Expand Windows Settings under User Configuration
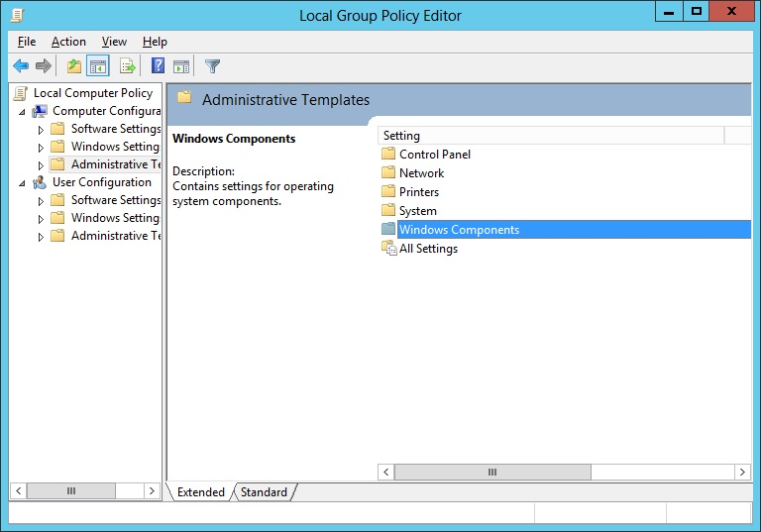Screen dimensions: 761x532 41,219
